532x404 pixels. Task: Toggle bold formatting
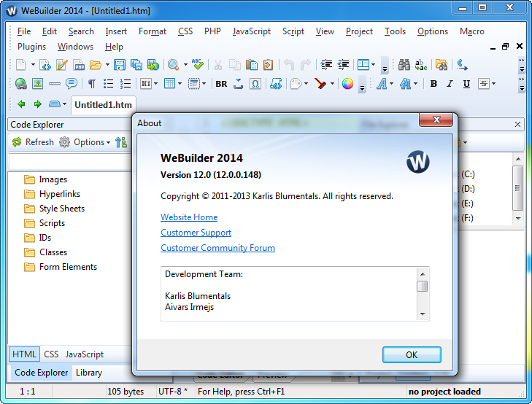[433, 83]
